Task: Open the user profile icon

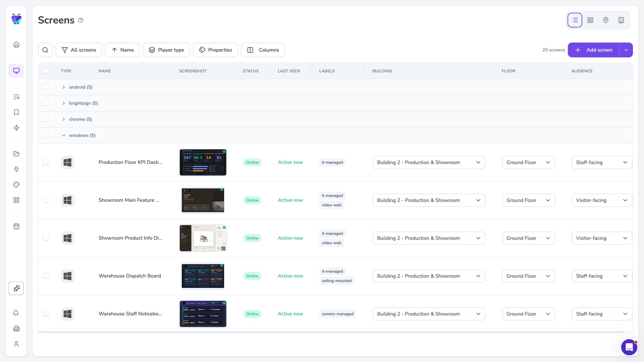Action: 16,344
